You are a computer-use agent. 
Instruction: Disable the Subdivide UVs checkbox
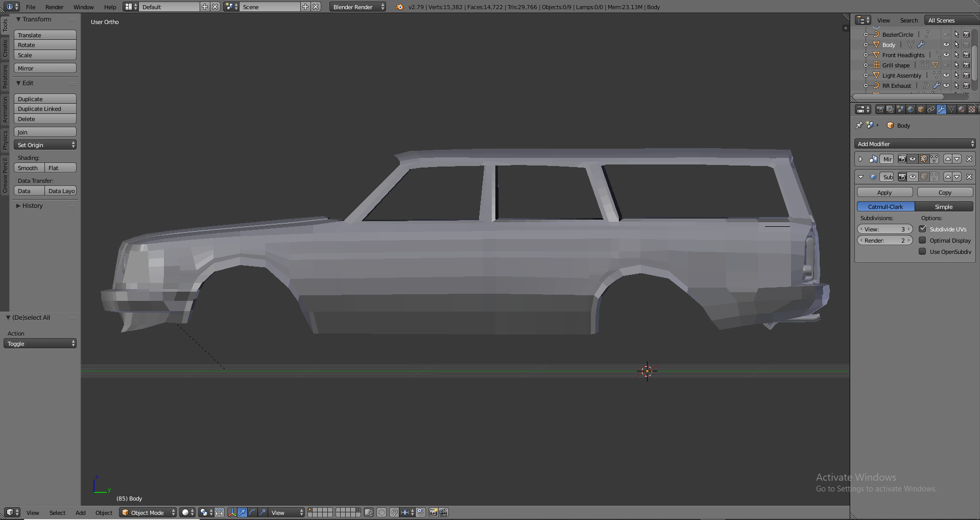tap(923, 229)
